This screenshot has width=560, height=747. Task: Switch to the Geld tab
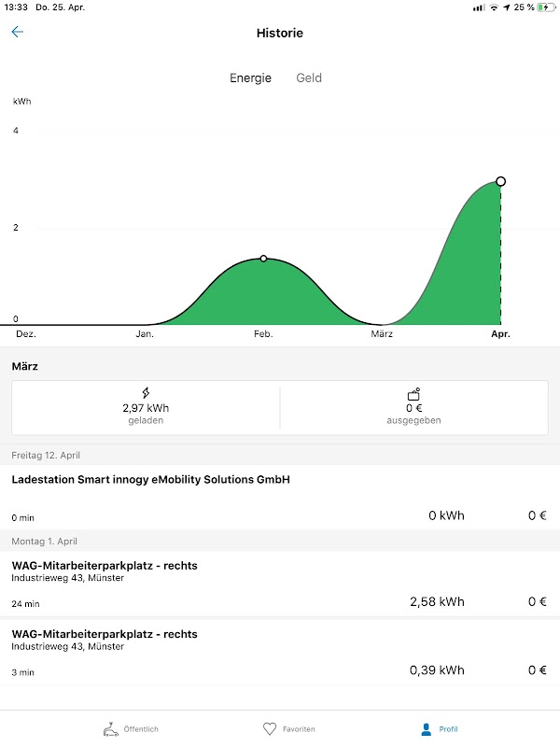point(309,78)
